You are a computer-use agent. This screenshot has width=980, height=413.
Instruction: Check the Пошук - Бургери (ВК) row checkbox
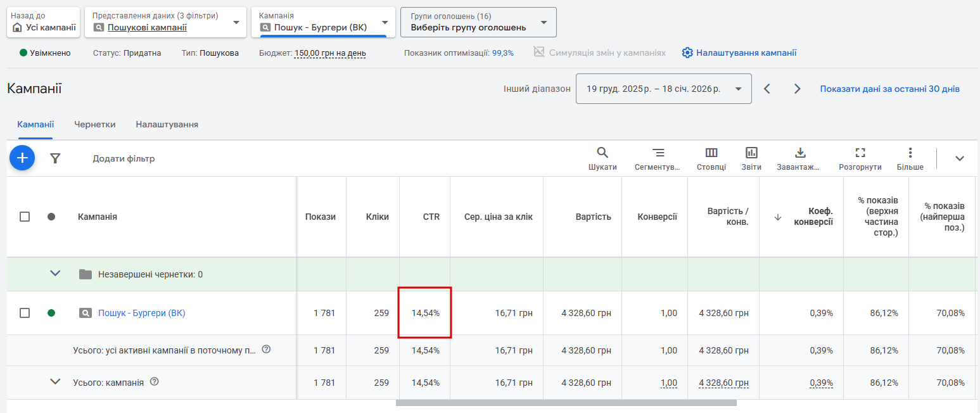25,313
